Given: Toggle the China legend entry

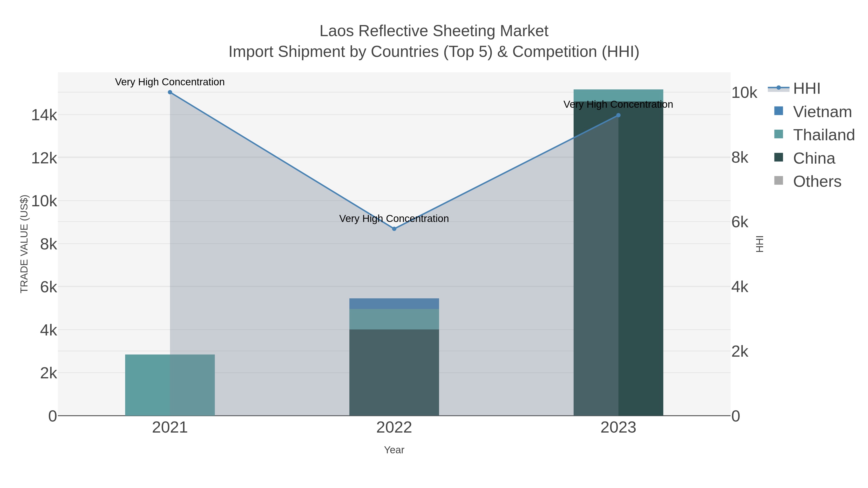Looking at the screenshot, I should click(805, 158).
